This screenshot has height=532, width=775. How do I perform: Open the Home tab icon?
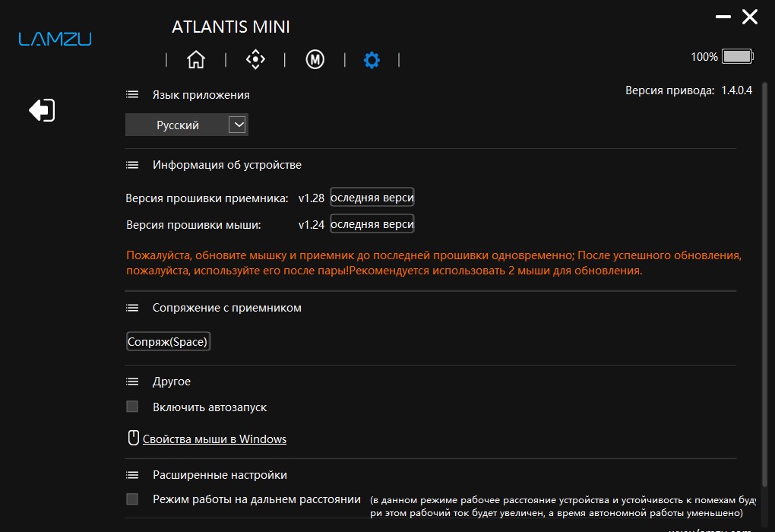pyautogui.click(x=196, y=60)
